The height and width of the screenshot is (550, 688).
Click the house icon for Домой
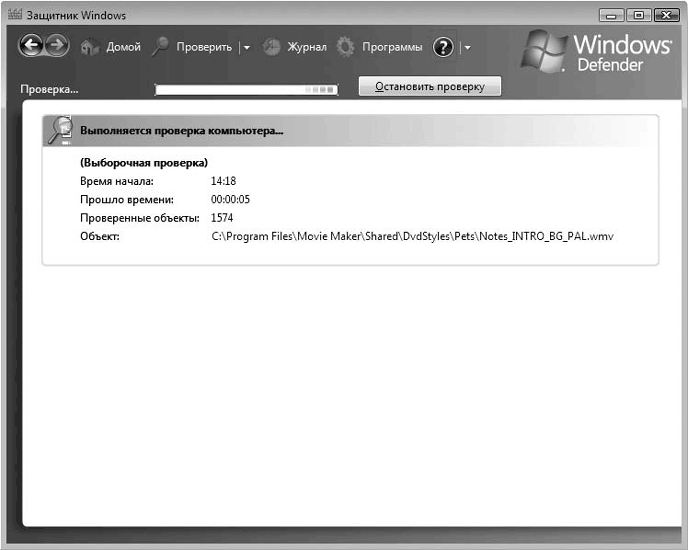(90, 47)
